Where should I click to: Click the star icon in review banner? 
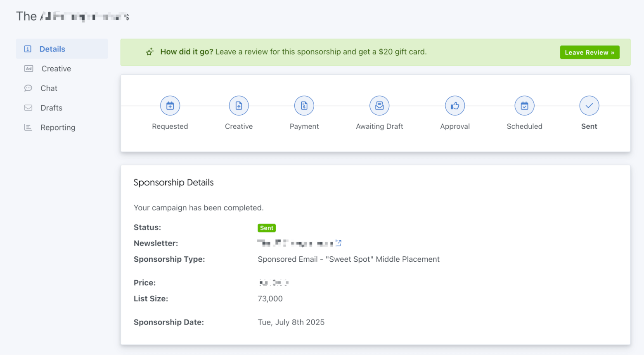(x=150, y=52)
